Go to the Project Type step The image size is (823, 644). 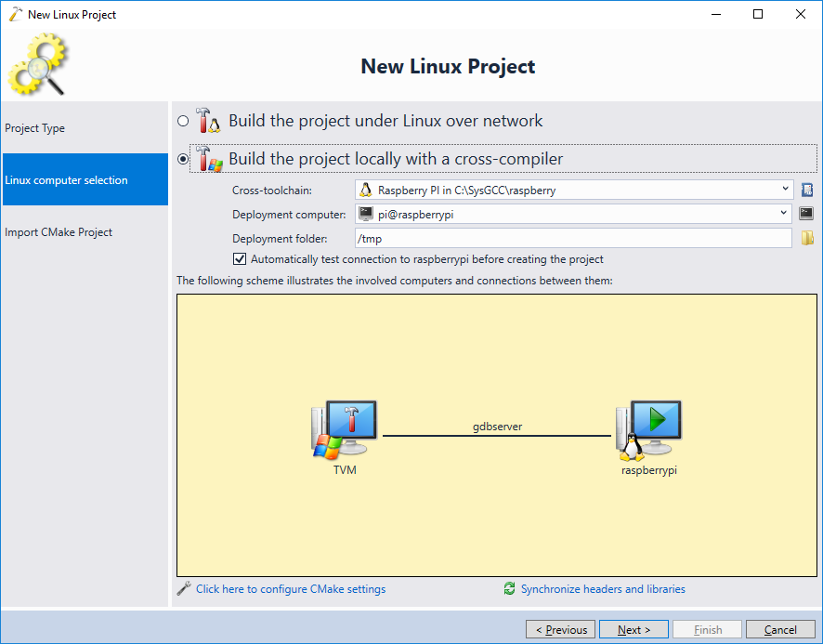(85, 127)
